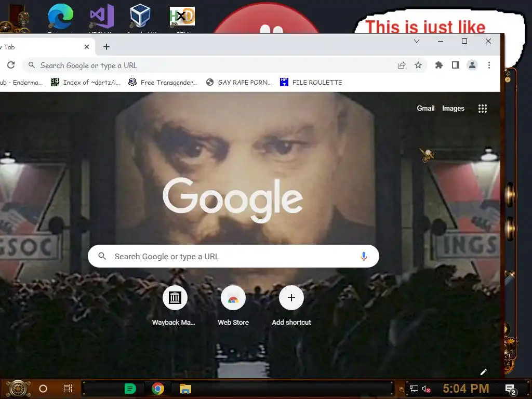Toggle the Chrome side panel
Screen dimensions: 532x399
[x=455, y=65]
